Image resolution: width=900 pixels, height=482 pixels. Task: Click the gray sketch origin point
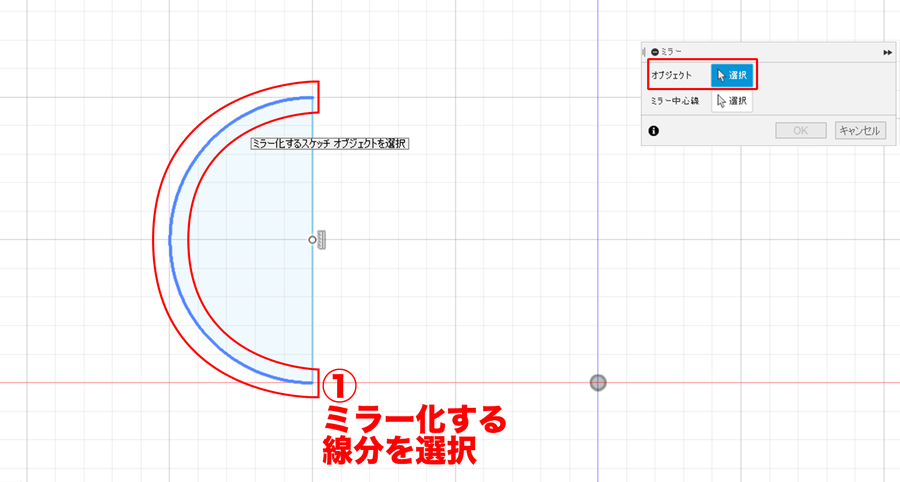coord(598,383)
